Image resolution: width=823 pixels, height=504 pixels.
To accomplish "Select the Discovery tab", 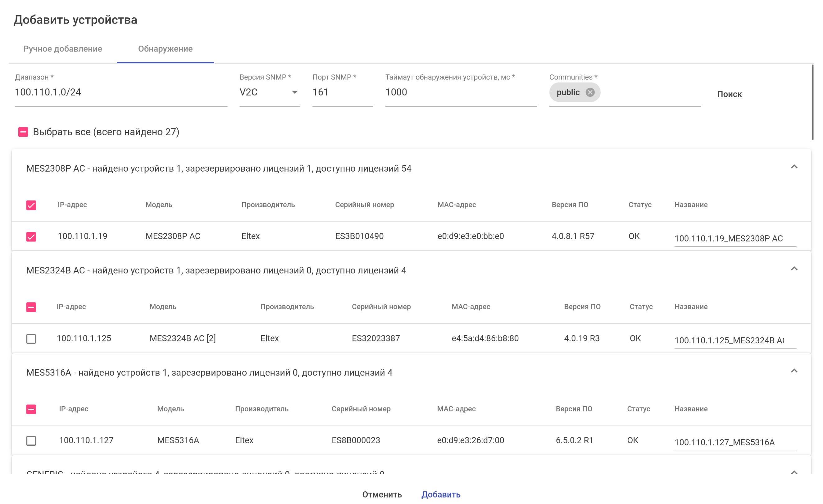I will click(x=165, y=49).
